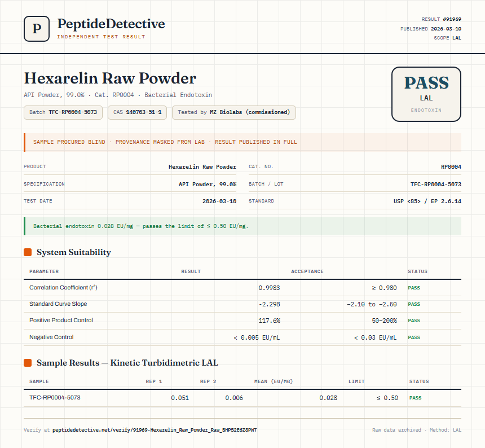Select the RP0004 catalog number value

pyautogui.click(x=451, y=167)
